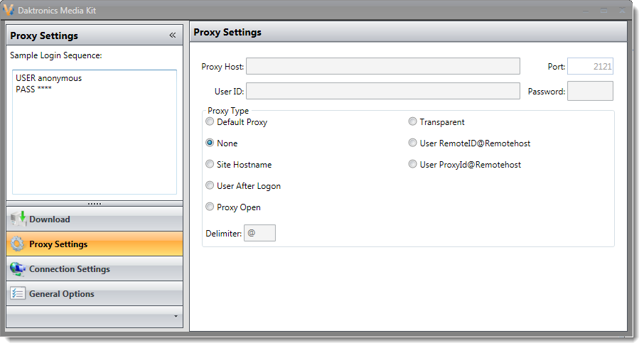Click the Daktronics logo in title bar

9,11
